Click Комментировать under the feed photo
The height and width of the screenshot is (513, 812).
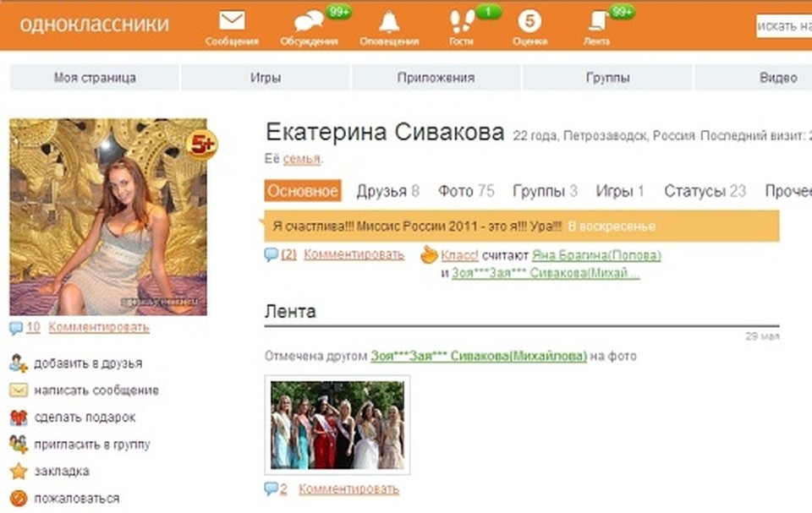[349, 488]
